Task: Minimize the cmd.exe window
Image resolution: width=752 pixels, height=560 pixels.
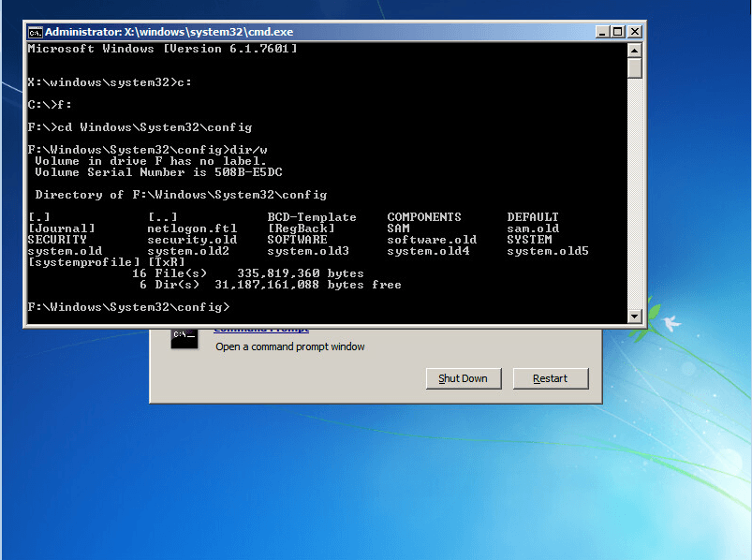Action: (x=602, y=32)
